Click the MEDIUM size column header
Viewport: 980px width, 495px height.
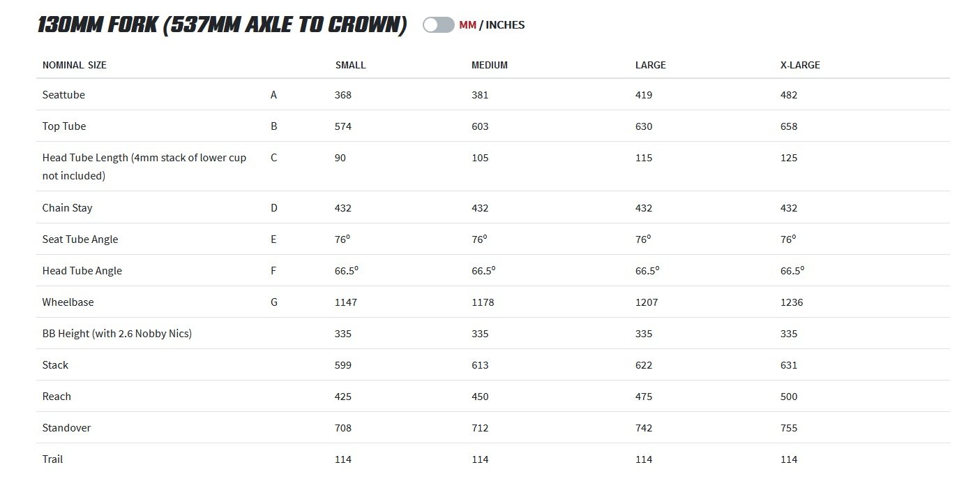(490, 65)
